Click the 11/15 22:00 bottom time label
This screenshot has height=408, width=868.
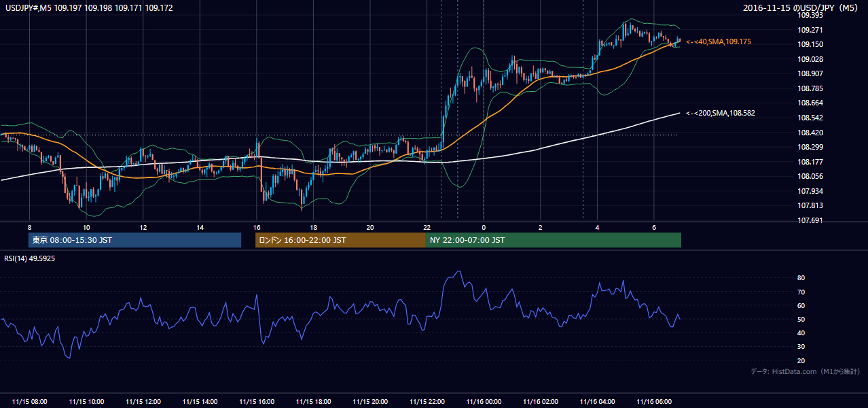point(427,401)
